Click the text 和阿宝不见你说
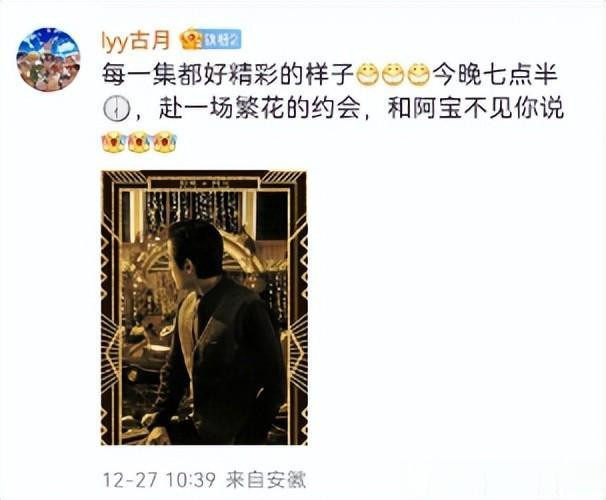Image resolution: width=606 pixels, height=500 pixels. point(475,109)
